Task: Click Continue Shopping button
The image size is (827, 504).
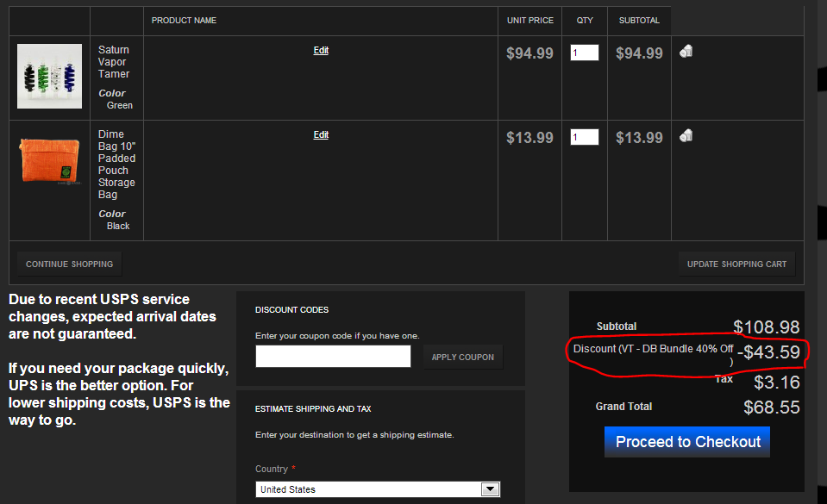Action: (x=70, y=264)
